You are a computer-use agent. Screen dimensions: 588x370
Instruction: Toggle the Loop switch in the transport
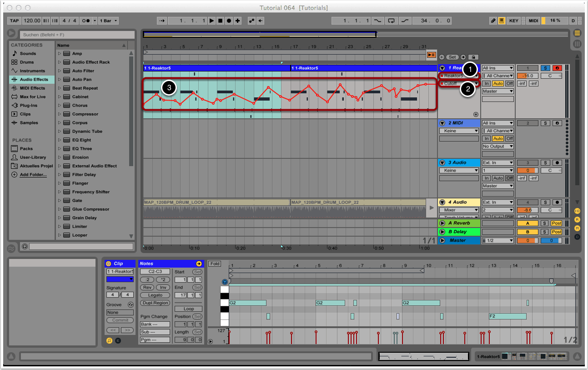(x=391, y=21)
